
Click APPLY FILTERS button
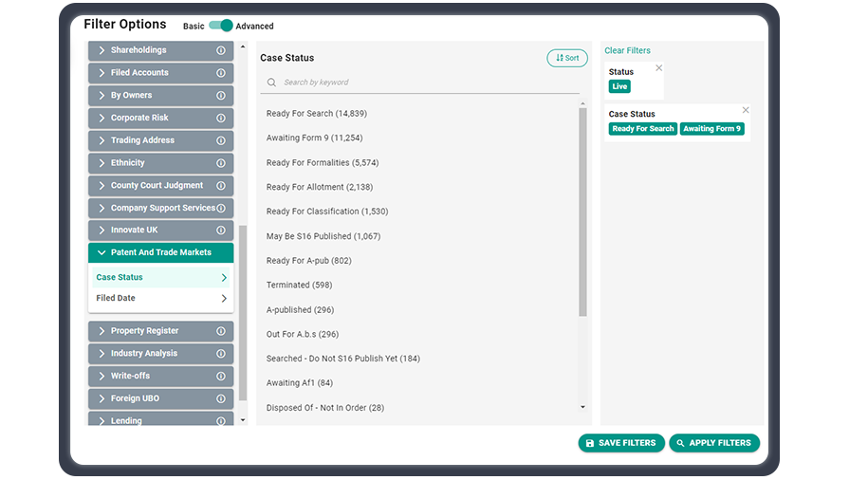click(714, 443)
